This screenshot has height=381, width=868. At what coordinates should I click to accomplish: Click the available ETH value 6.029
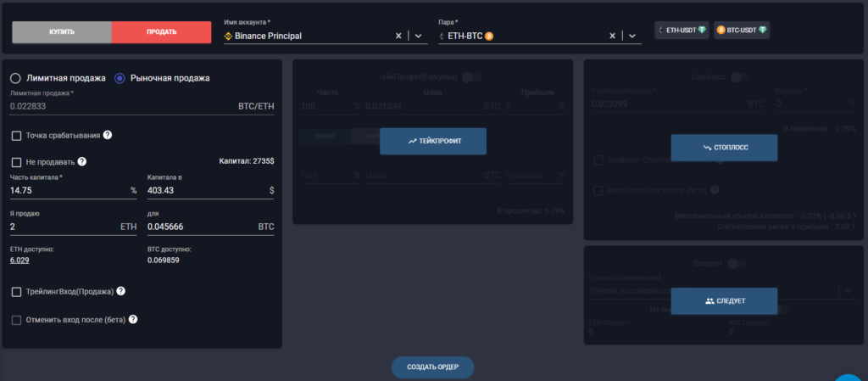point(20,260)
